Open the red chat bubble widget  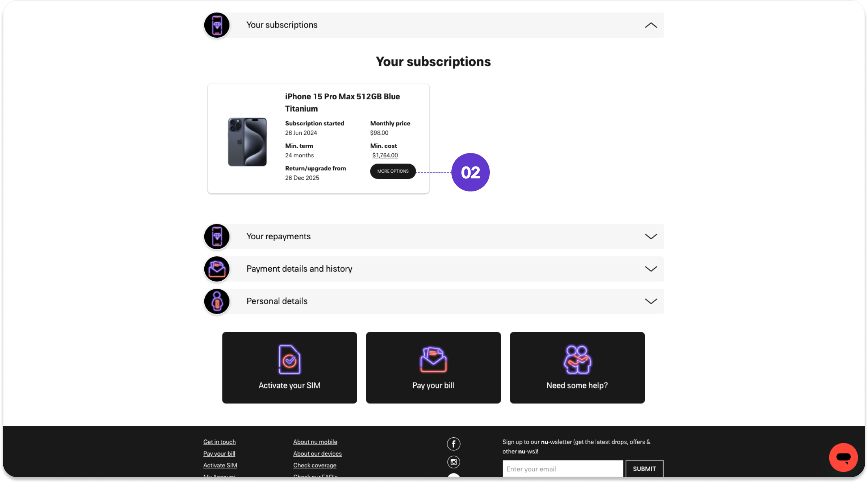pos(843,457)
